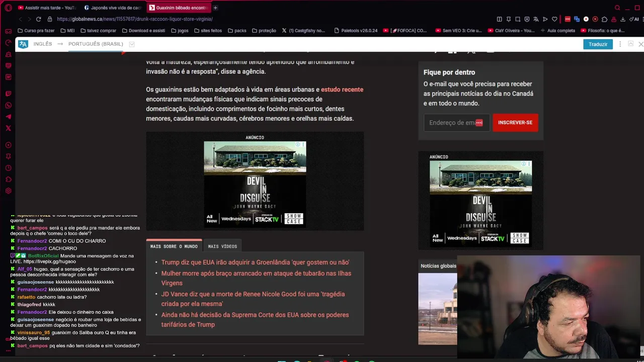The image size is (644, 362).
Task: Open the ad blocker shield icon
Action: [x=527, y=19]
